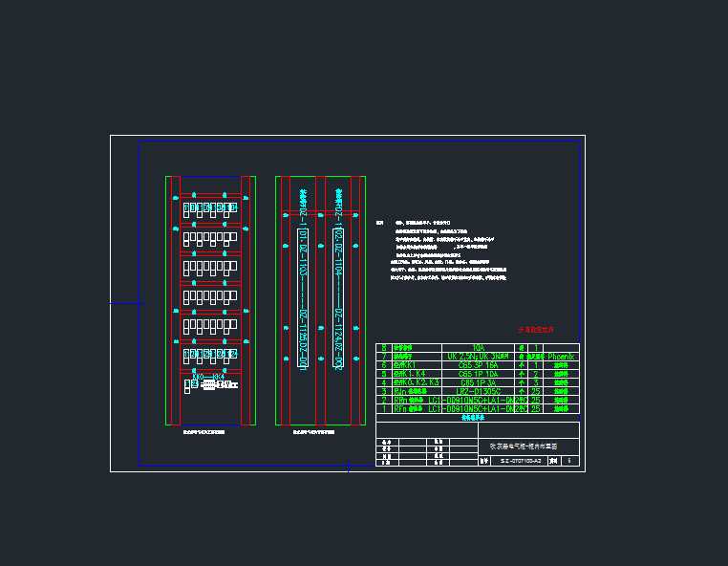
Task: Click the UK 2.5N terminal spec cell
Action: [x=479, y=356]
